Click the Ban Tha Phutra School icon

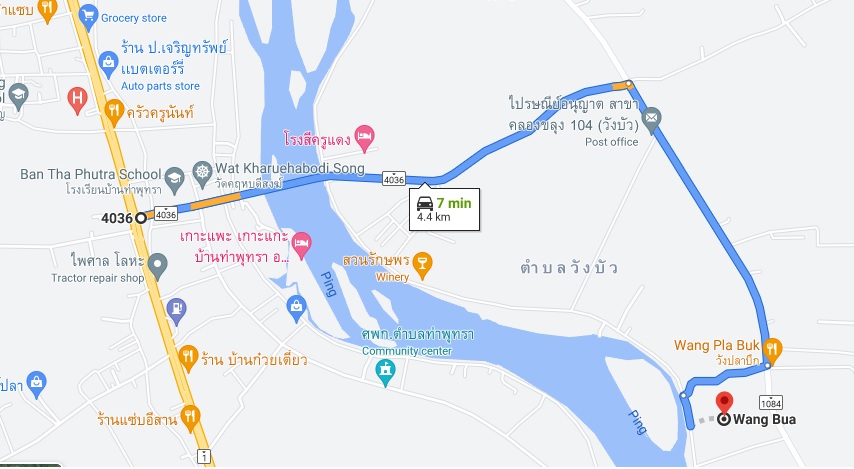pyautogui.click(x=174, y=180)
